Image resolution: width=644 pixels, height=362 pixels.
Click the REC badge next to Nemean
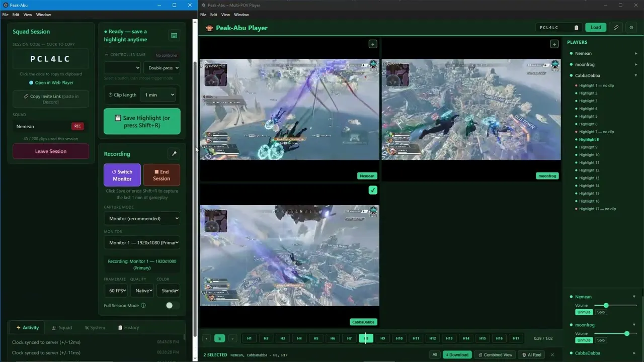pyautogui.click(x=77, y=126)
